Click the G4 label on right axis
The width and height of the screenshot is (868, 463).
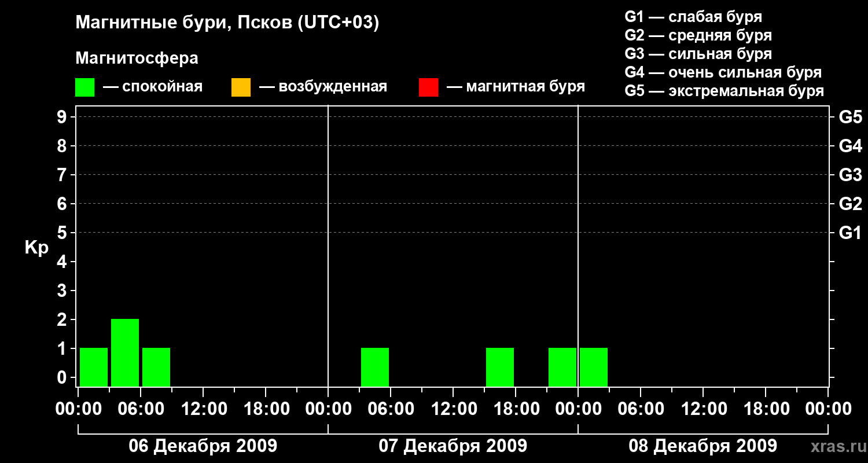850,146
